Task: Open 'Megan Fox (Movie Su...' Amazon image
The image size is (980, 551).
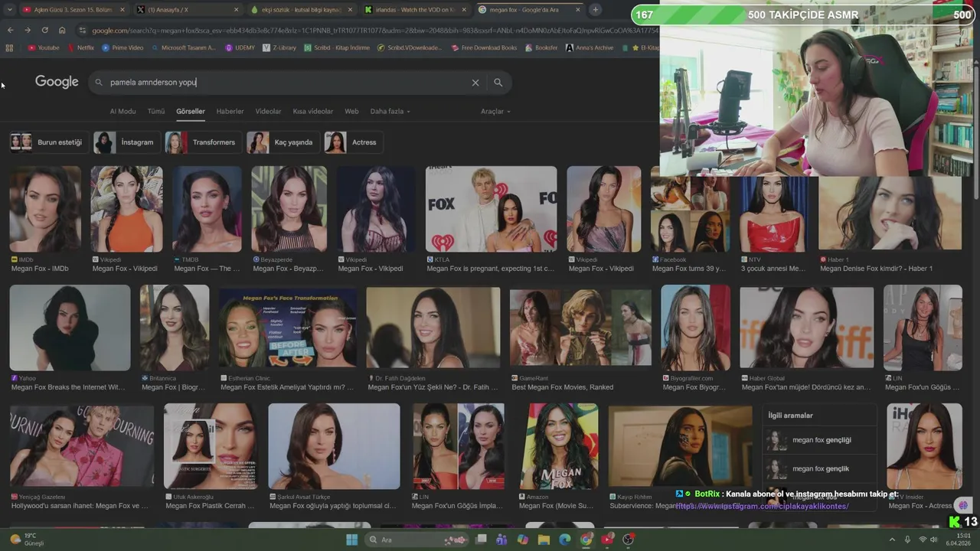Action: click(559, 447)
